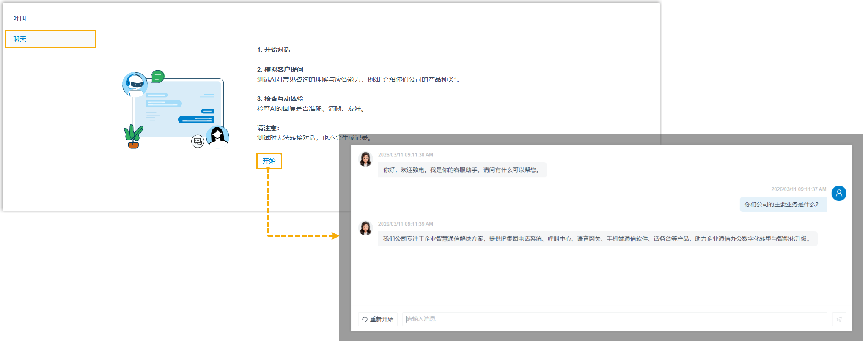Click the robot headset icon in the illustration
The height and width of the screenshot is (345, 868).
(135, 83)
